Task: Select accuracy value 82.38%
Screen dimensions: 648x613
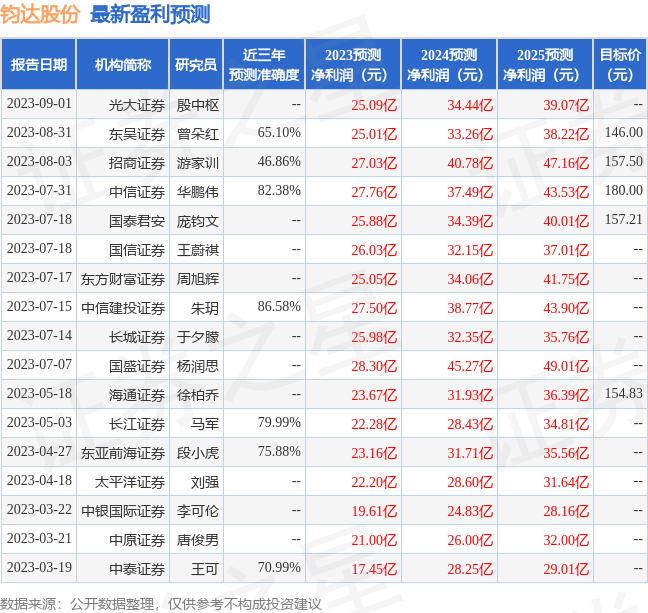Action: 279,191
